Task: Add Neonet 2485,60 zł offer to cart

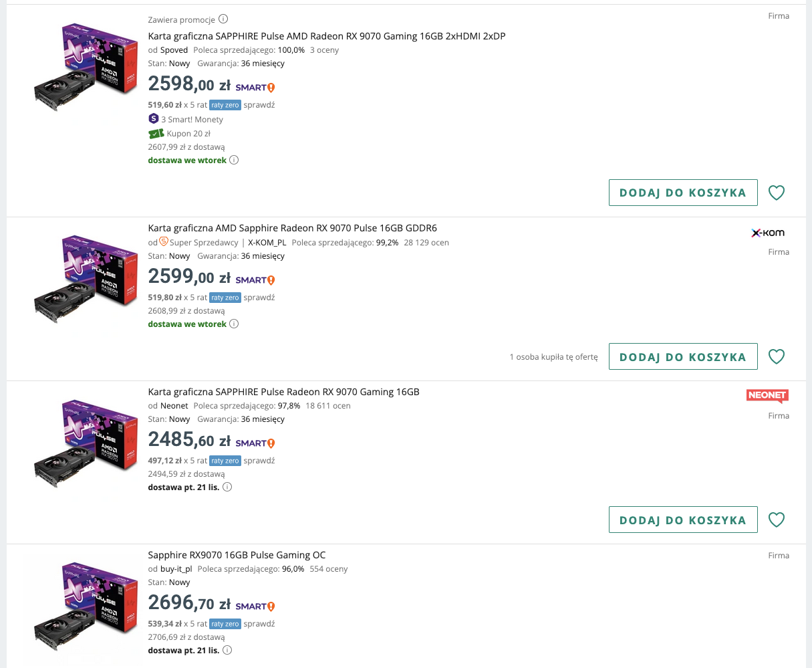Action: [682, 520]
